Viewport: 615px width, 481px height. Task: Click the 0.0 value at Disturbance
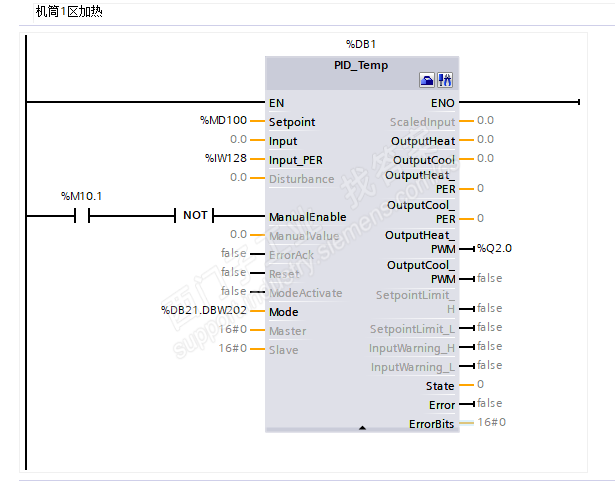click(x=238, y=177)
